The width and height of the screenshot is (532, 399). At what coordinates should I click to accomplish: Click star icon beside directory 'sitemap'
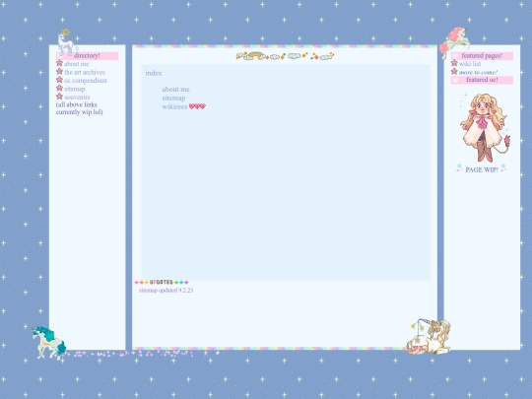(59, 89)
